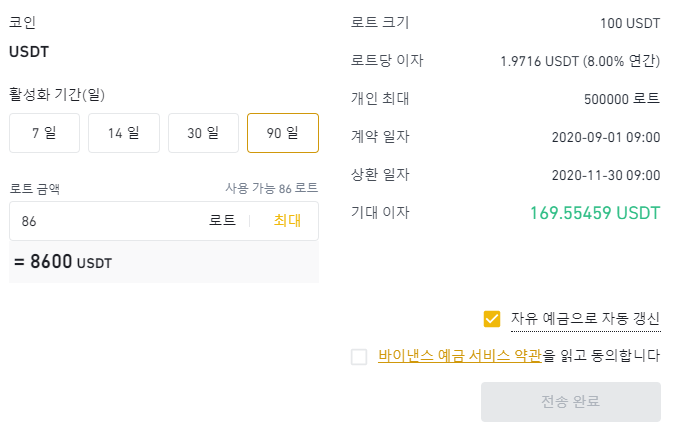Image resolution: width=674 pixels, height=434 pixels.
Task: Click the 2020-11-30 09:00 redemption date
Action: pos(605,175)
